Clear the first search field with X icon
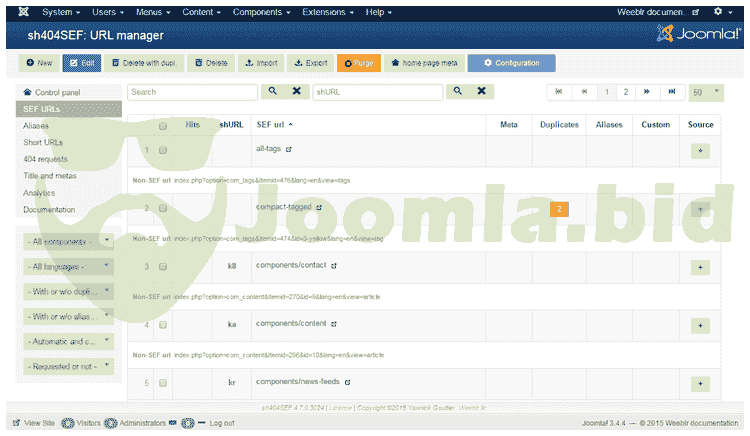The width and height of the screenshot is (750, 436). (296, 91)
